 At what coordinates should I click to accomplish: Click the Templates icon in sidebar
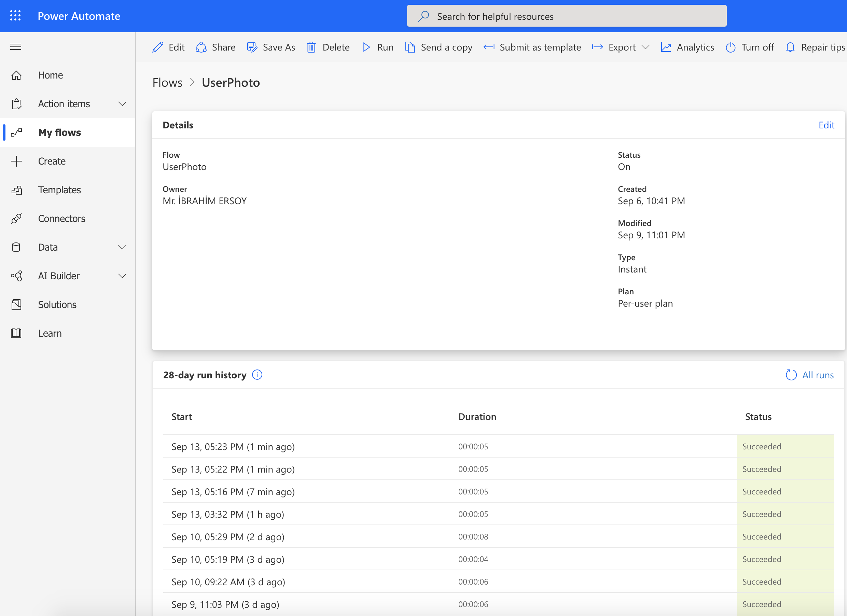(16, 190)
